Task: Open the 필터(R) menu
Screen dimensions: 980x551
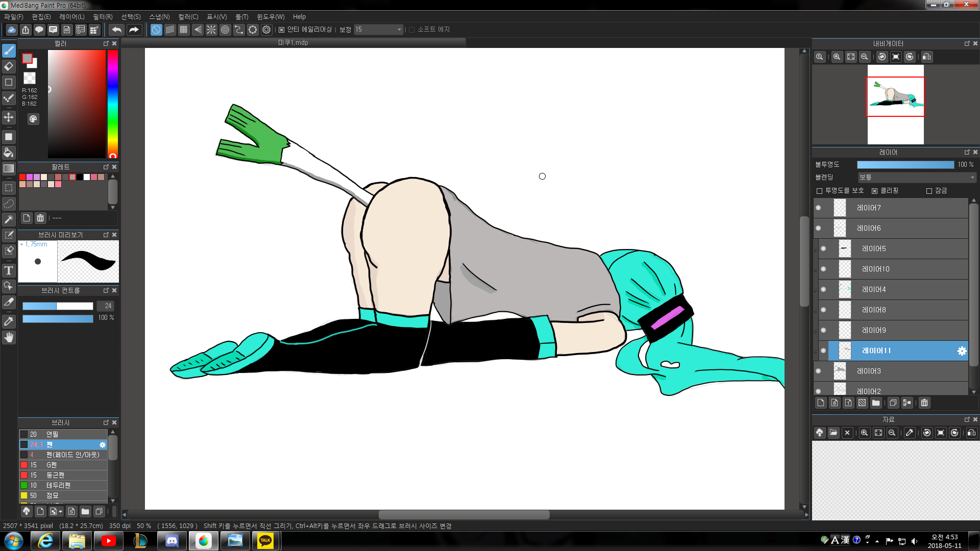Action: pos(103,17)
